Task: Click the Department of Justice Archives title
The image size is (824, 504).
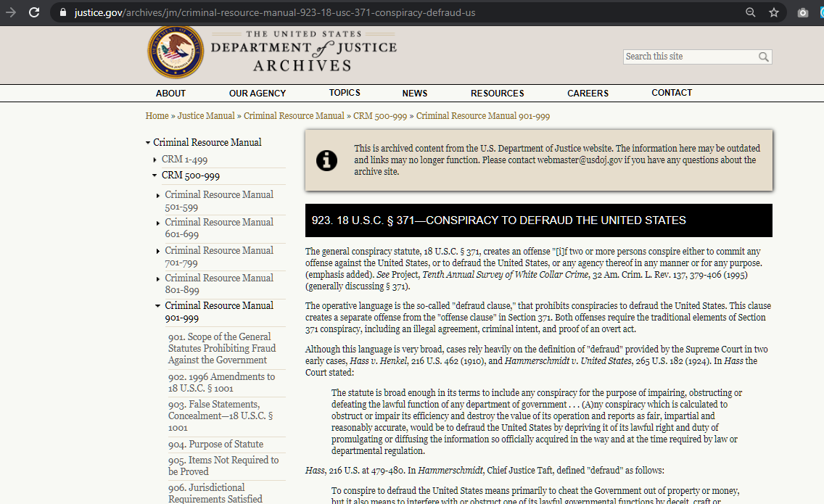Action: tap(304, 51)
